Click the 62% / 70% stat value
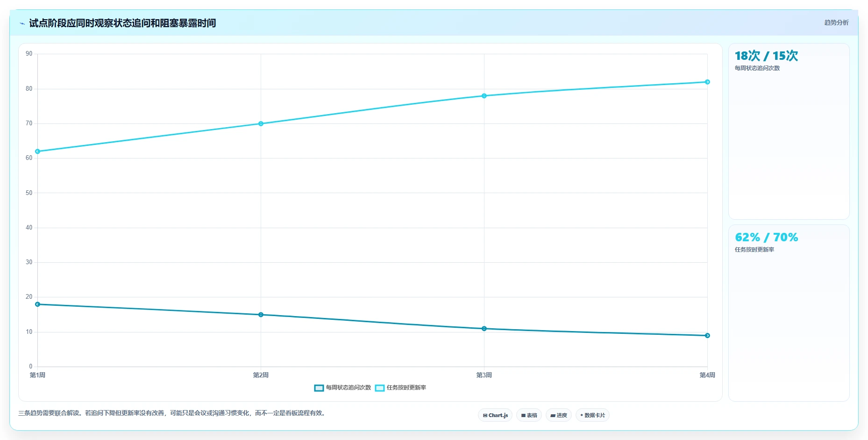The image size is (868, 440). click(x=766, y=237)
